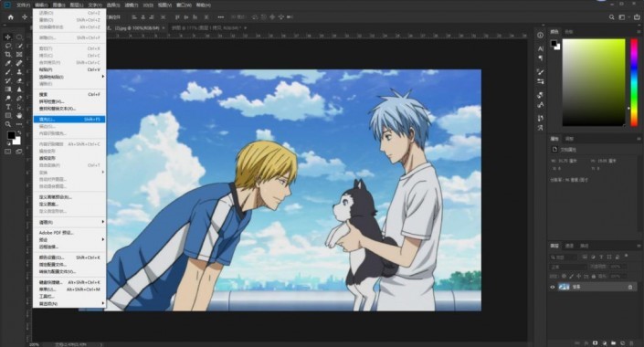Viewport: 644px width, 347px height.
Task: Select the Zoom magnifier tool
Action: point(8,124)
